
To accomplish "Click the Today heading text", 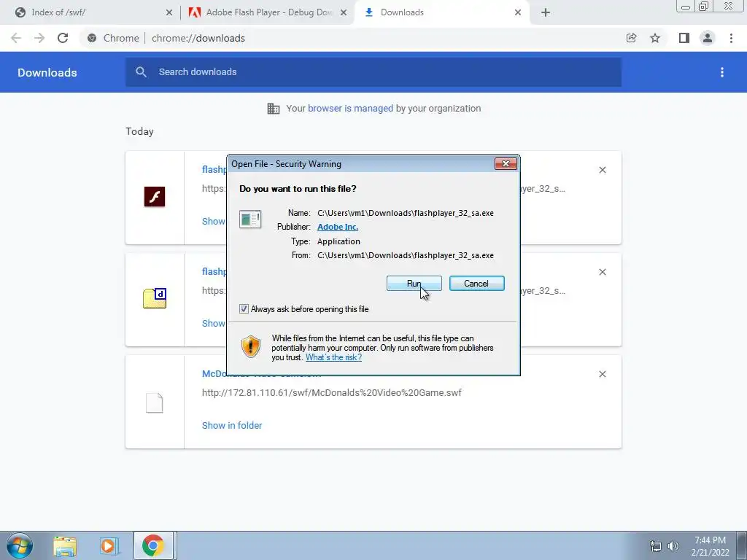I will 139,131.
